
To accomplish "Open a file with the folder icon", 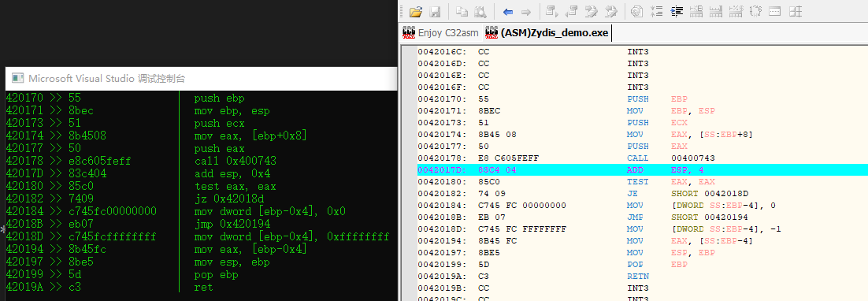I will click(x=416, y=12).
